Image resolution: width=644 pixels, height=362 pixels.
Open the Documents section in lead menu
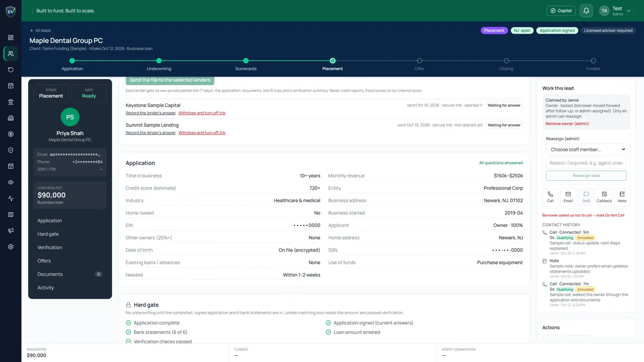[70, 274]
